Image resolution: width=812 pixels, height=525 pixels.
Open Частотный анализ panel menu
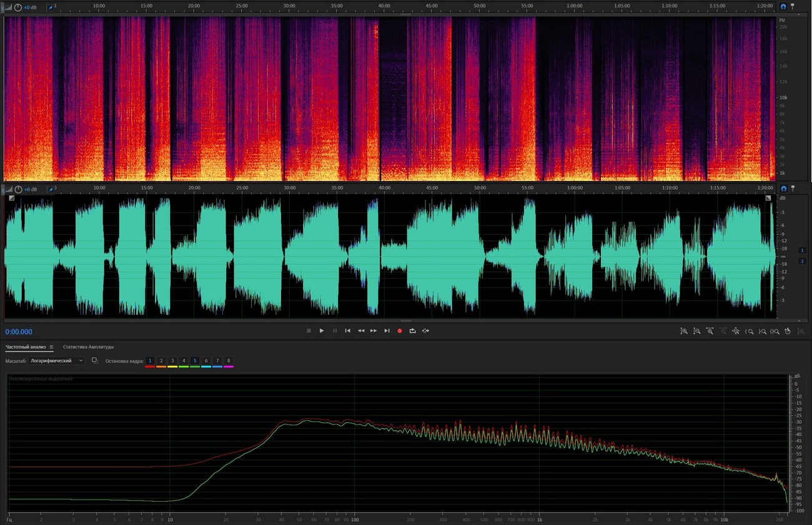[x=51, y=347]
